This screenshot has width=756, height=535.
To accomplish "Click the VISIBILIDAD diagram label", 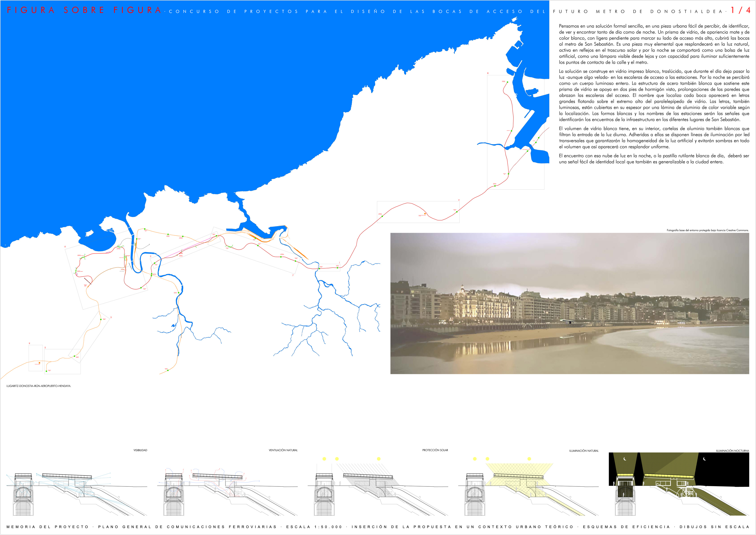I will coord(140,450).
